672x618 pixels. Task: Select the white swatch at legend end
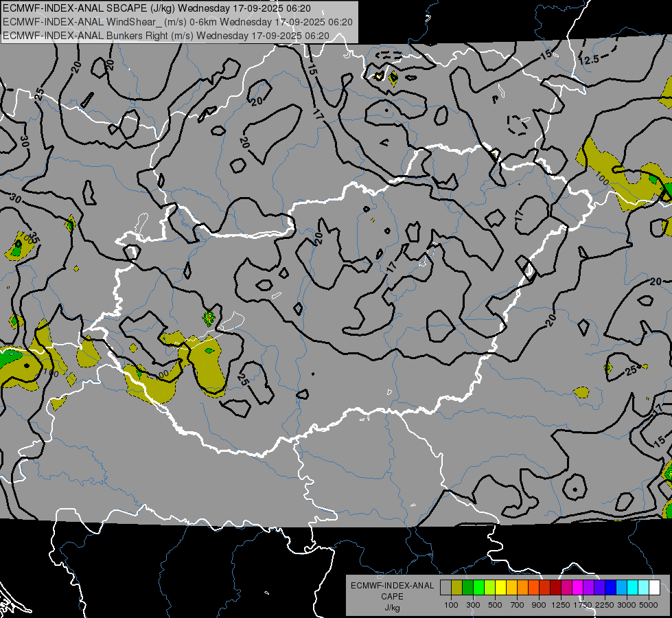pyautogui.click(x=655, y=588)
